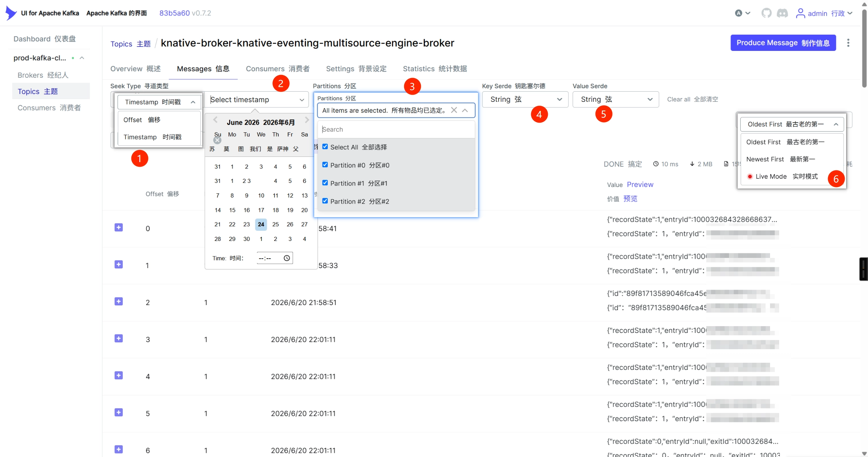868x457 pixels.
Task: Open the Value Serde String dropdown
Action: tap(616, 100)
